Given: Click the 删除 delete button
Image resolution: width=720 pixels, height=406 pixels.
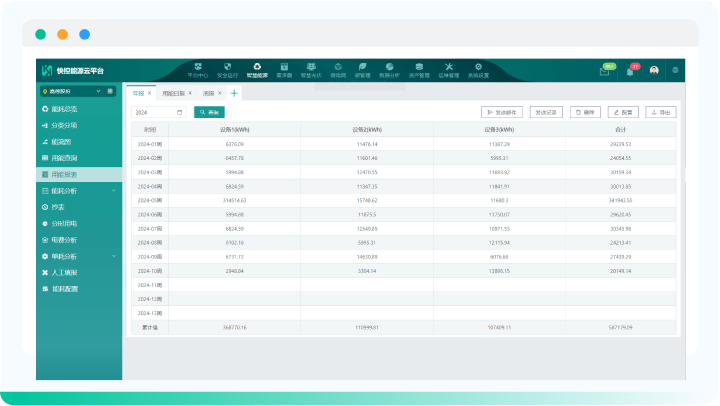Looking at the screenshot, I should coord(585,112).
